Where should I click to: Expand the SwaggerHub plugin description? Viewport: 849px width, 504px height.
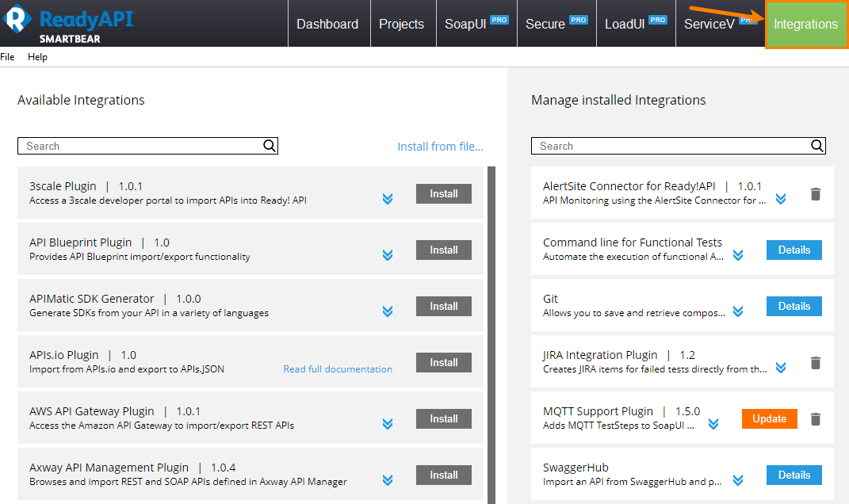pyautogui.click(x=738, y=481)
